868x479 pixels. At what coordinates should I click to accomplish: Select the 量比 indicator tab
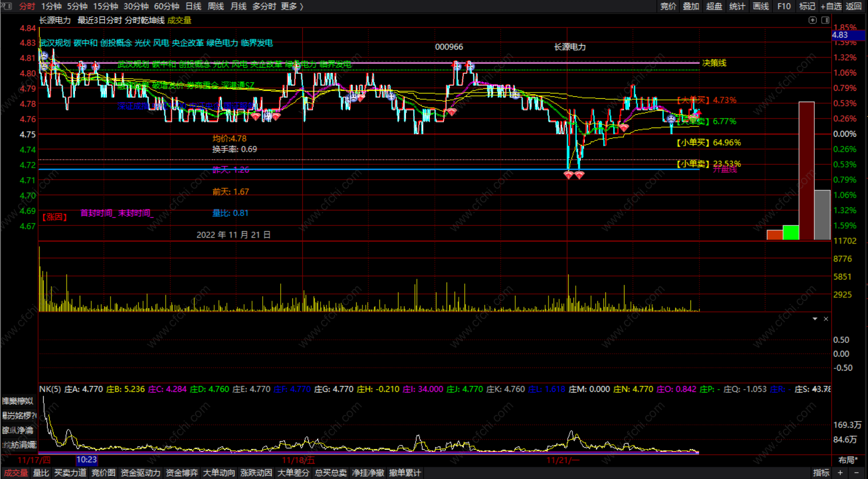(x=41, y=473)
